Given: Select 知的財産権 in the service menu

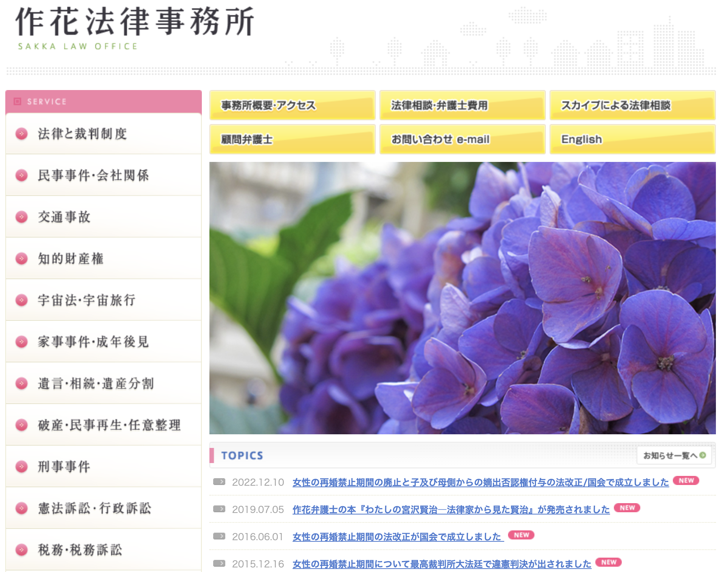Looking at the screenshot, I should pos(104,258).
